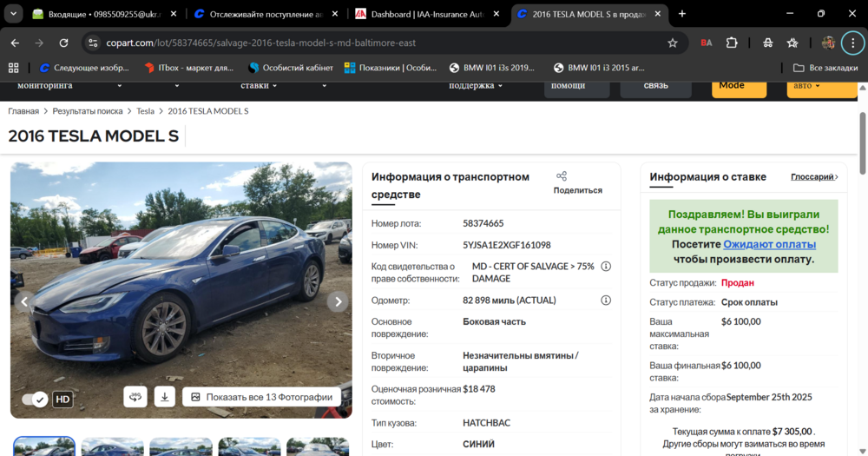Bookmark this page with the star icon

[x=673, y=43]
